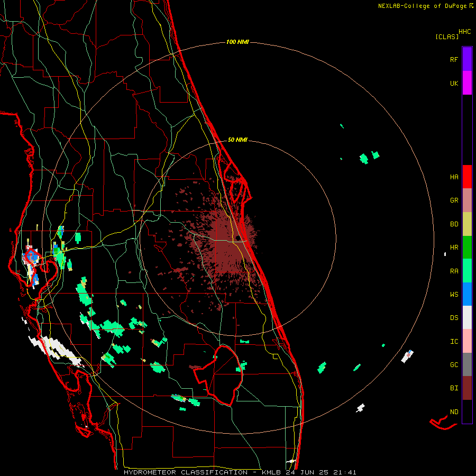This screenshot has width=476, height=476.
Task: Click the 'HYDROMETEOR CLASSIFICATION' title text
Action: (x=186, y=472)
